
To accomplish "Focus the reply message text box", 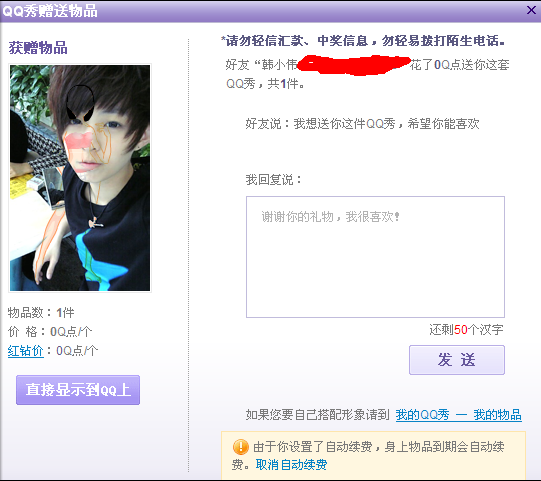I will click(x=375, y=257).
